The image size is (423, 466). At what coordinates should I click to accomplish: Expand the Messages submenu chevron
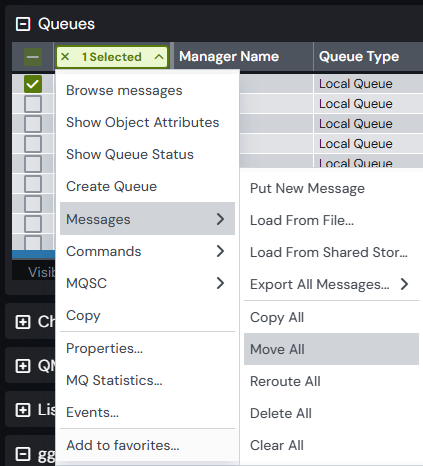coord(220,219)
